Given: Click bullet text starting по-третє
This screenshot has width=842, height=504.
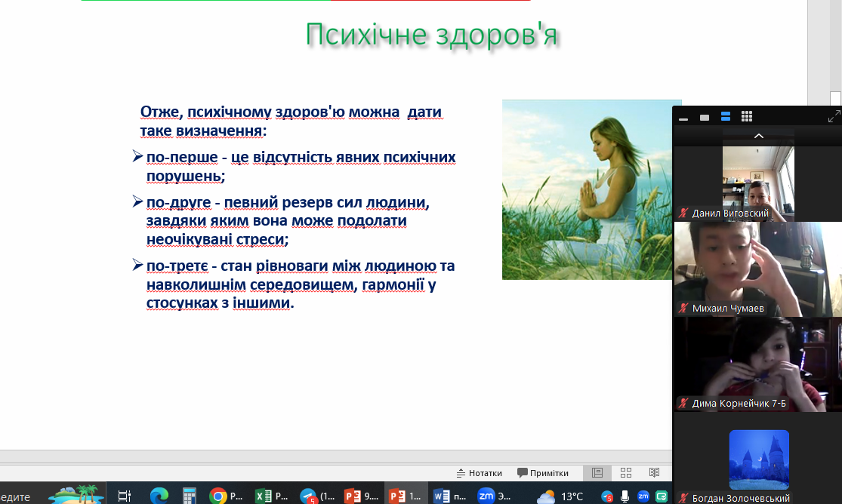Looking at the screenshot, I should [x=301, y=284].
